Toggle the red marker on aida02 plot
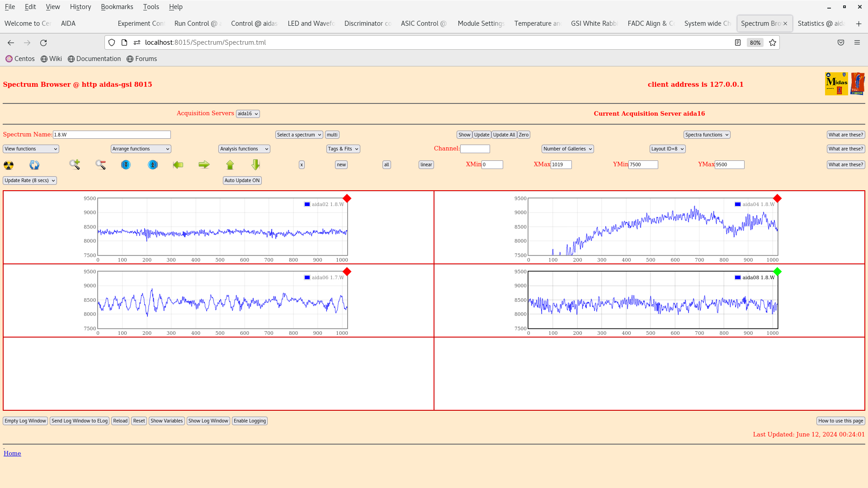Image resolution: width=868 pixels, height=488 pixels. pyautogui.click(x=347, y=198)
